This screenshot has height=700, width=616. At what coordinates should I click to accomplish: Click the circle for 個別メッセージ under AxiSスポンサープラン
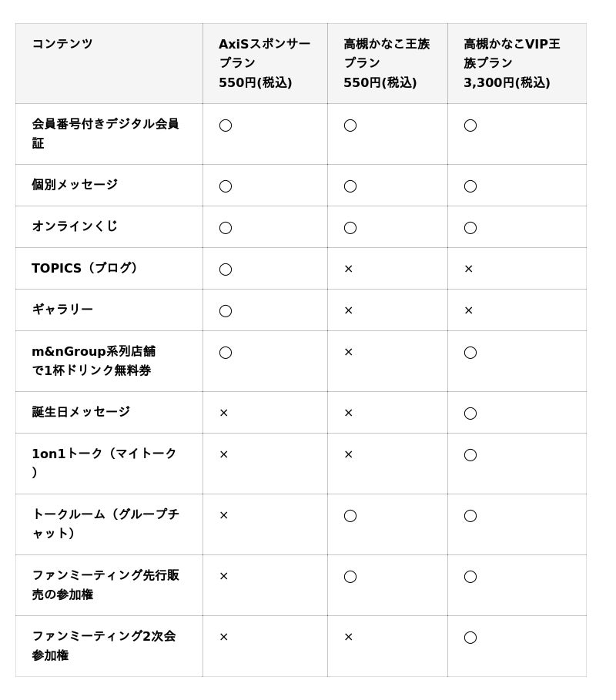[226, 186]
